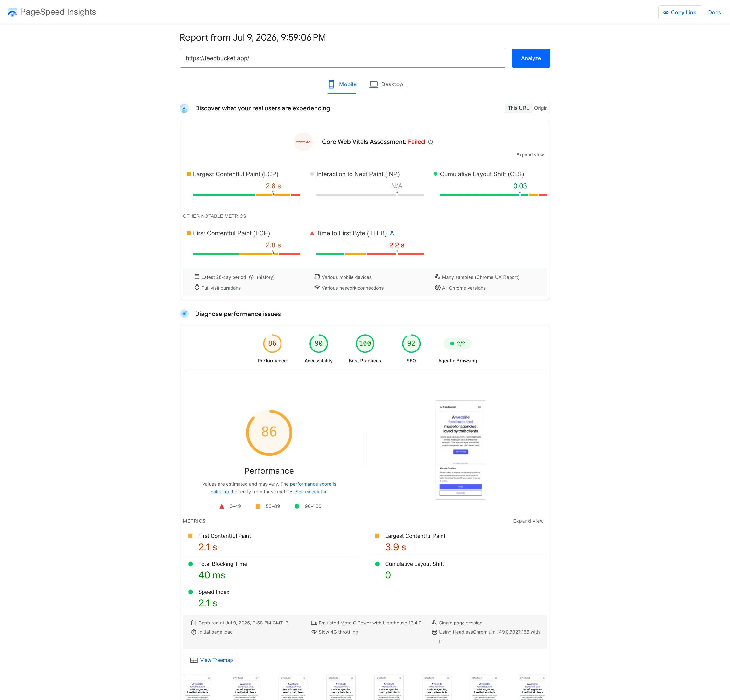Click the experimental flask icon beside TTFB
The height and width of the screenshot is (700, 730).
pyautogui.click(x=392, y=233)
